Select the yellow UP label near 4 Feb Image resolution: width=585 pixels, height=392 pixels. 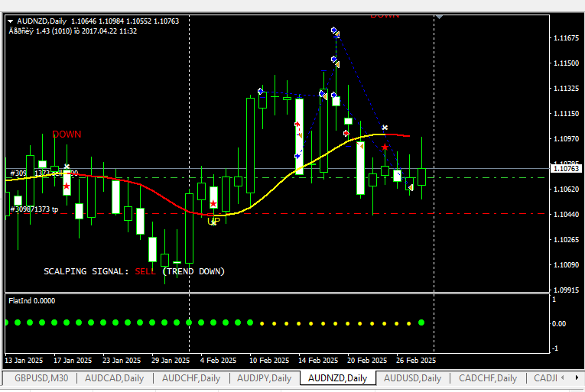click(214, 221)
